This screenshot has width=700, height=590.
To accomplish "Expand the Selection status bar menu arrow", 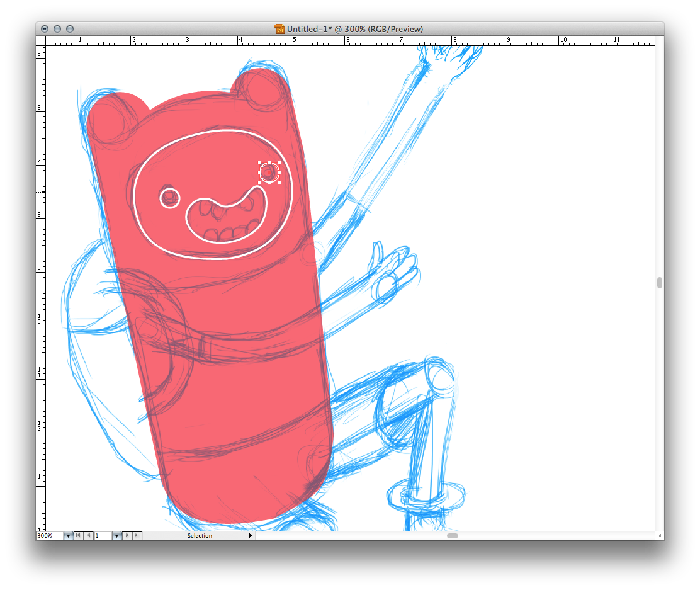I will 250,536.
